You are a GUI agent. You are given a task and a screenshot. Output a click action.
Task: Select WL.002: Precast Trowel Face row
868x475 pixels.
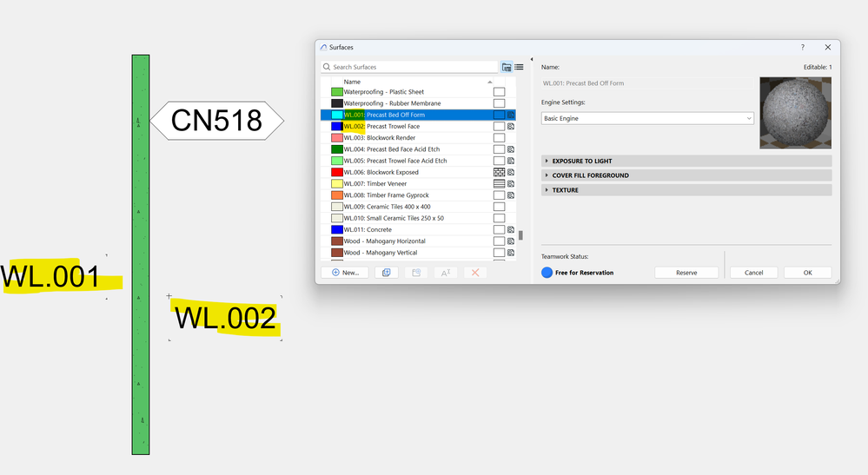[x=418, y=127]
